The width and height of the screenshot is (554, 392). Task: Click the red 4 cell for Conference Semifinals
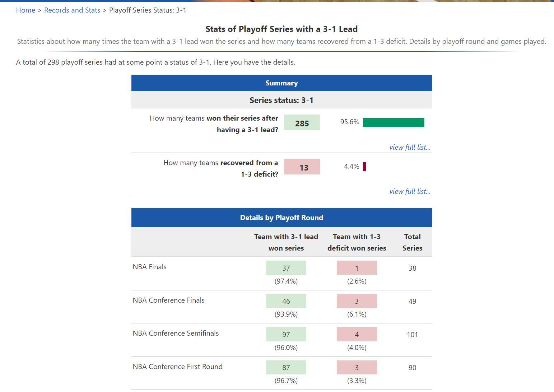pos(357,334)
